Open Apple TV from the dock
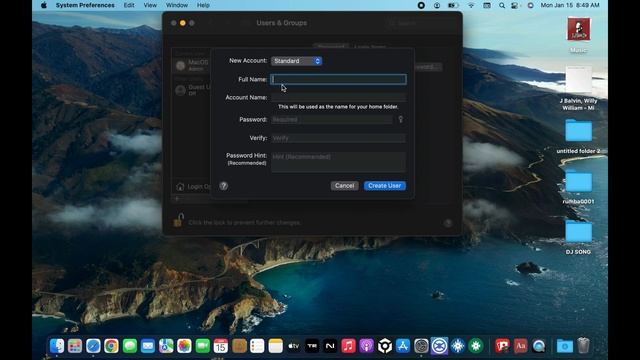 [x=294, y=346]
